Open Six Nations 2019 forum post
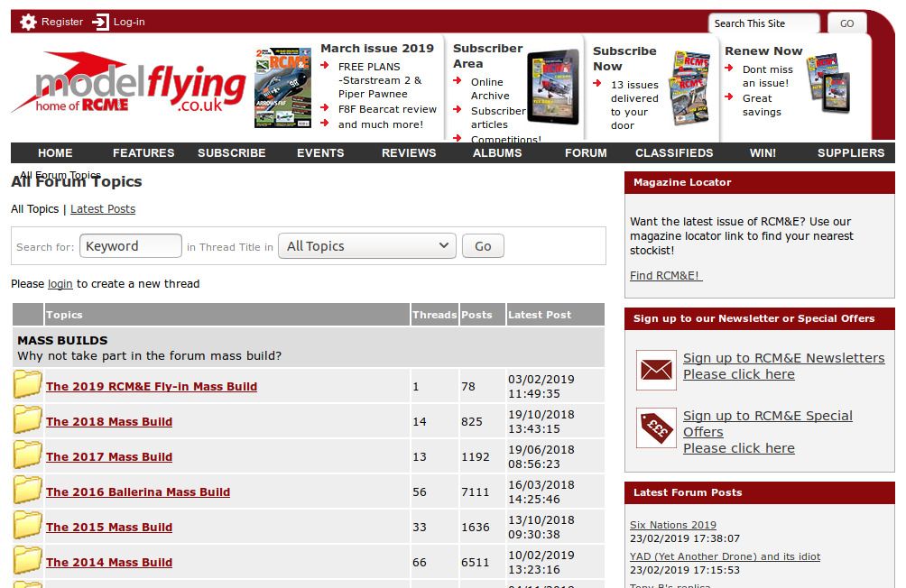Screen dimensions: 906x588 673,525
